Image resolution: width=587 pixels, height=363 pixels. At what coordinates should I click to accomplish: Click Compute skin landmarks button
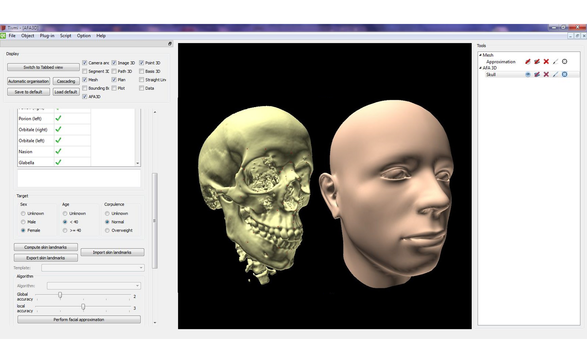(46, 247)
